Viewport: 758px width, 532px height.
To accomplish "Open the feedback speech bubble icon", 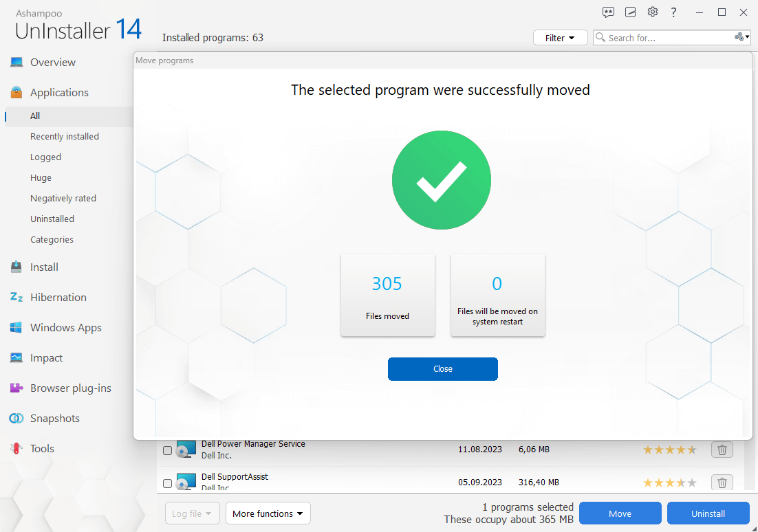I will 608,12.
